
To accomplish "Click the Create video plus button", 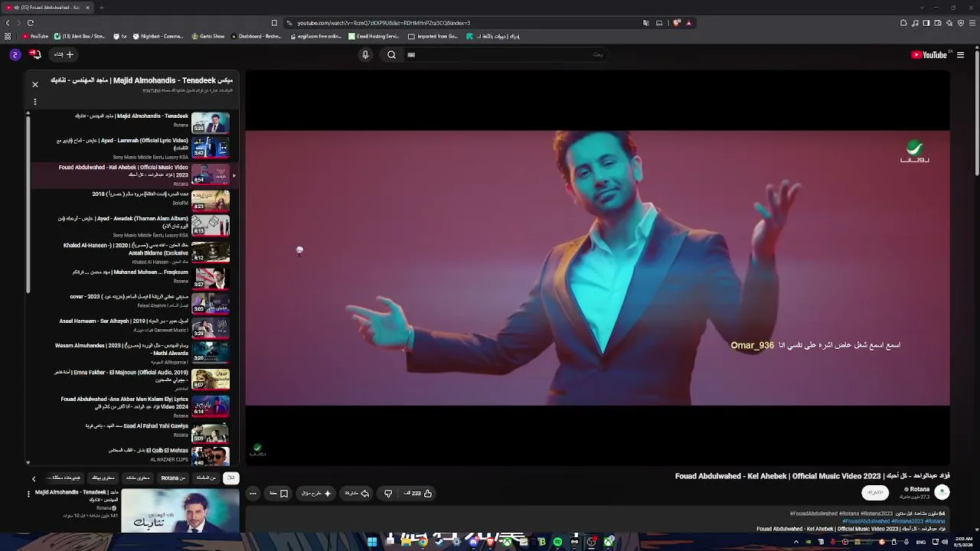I will pyautogui.click(x=64, y=54).
